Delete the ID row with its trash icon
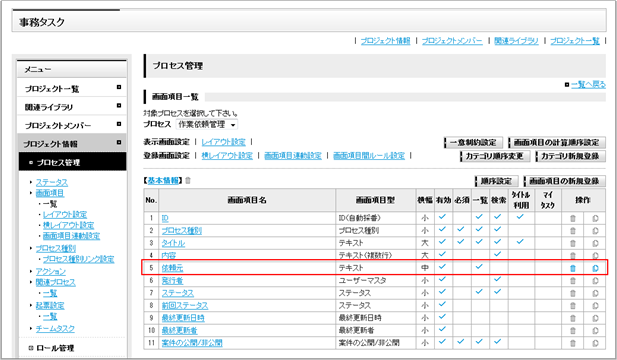617x360 pixels. click(x=573, y=218)
